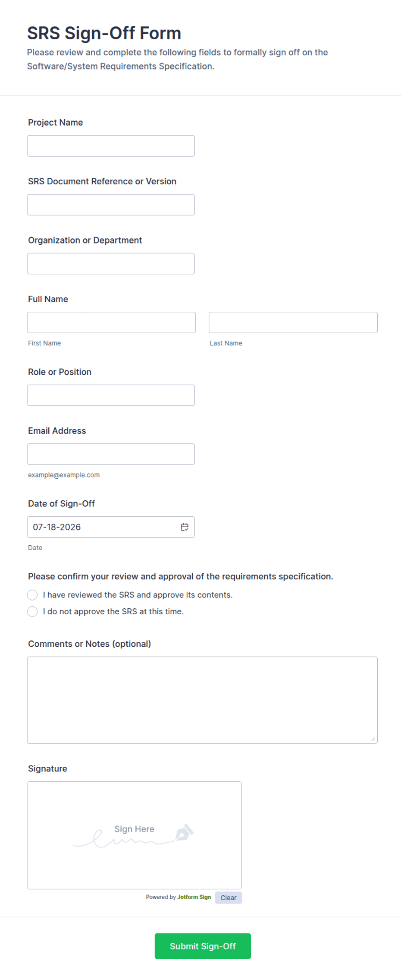Select 'I do not approve the SRS'
The image size is (401, 980).
(x=32, y=611)
